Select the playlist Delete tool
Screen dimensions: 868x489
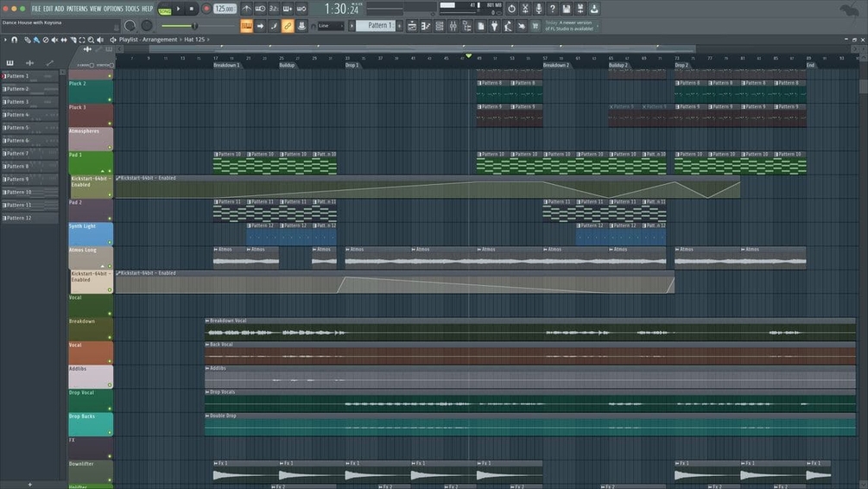(x=46, y=40)
